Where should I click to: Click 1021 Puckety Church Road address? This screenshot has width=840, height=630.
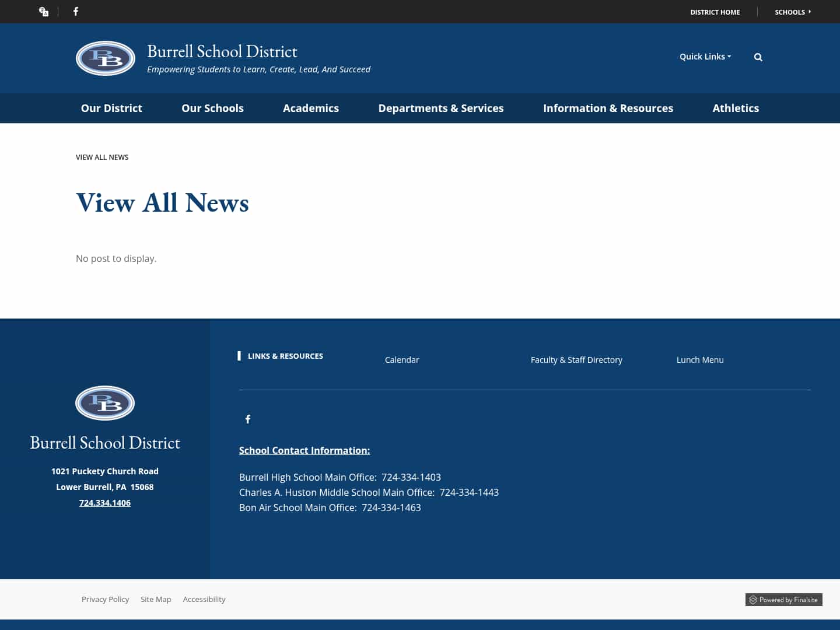click(105, 471)
